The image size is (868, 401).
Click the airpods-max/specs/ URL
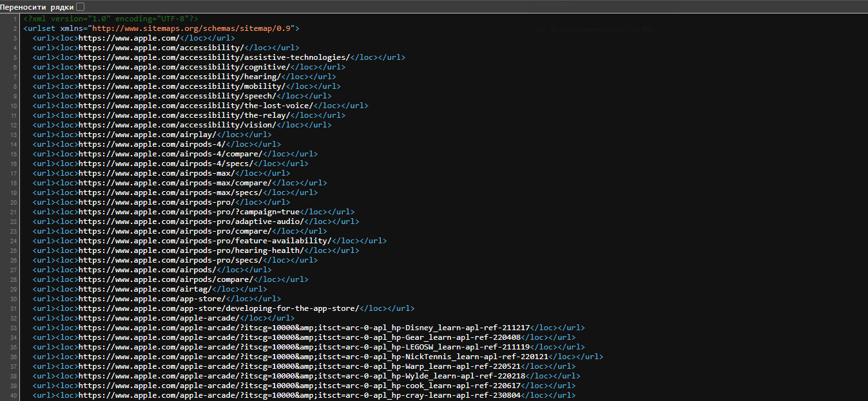(170, 192)
